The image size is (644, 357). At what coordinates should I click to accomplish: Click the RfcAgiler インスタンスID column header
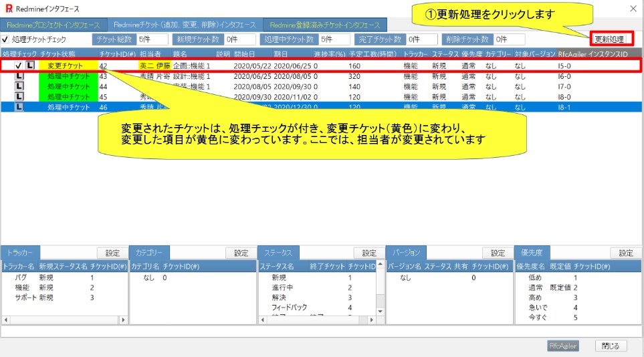pos(593,53)
